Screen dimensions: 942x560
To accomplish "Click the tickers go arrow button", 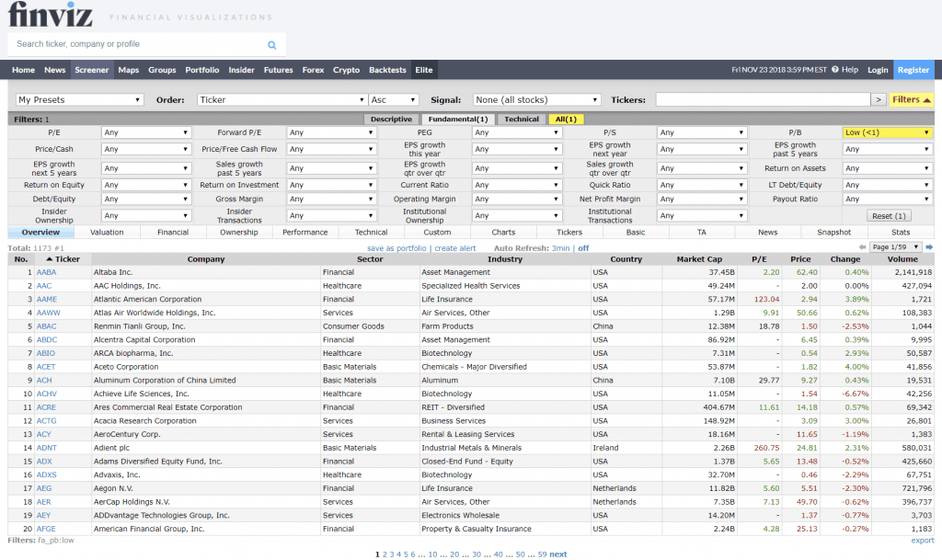I will click(879, 99).
